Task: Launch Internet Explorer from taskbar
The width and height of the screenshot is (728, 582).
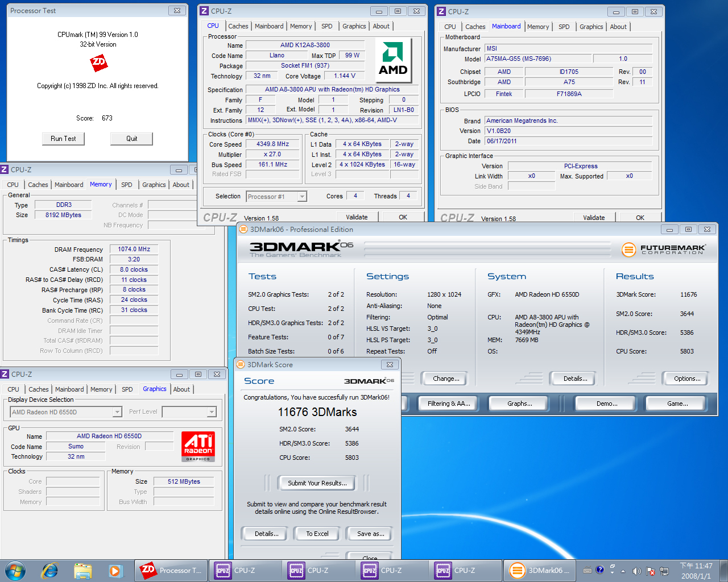Action: coord(50,570)
